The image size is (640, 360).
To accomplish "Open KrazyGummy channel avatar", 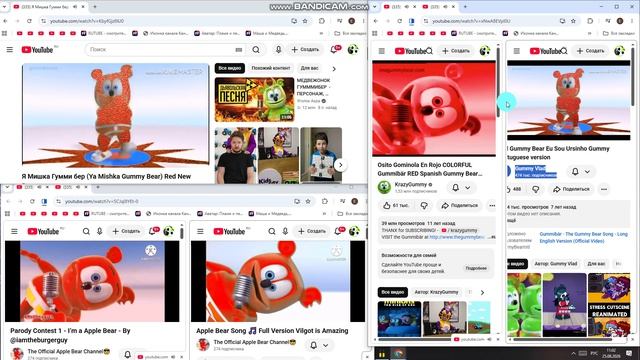I will pos(384,187).
